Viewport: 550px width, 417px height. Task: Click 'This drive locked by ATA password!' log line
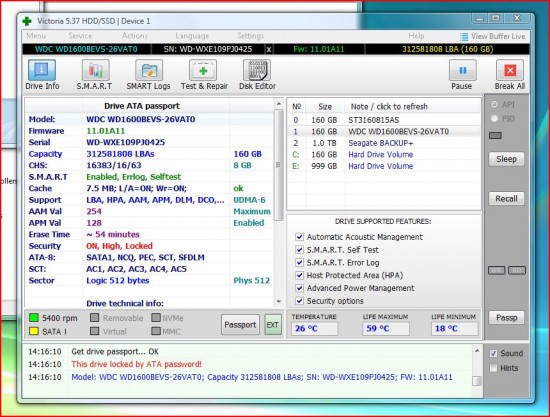(136, 364)
